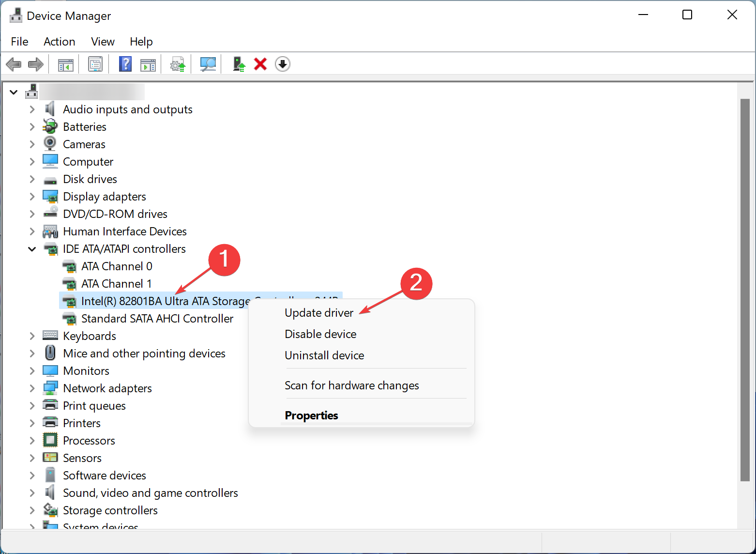Click Properties in the context menu
Image resolution: width=756 pixels, height=554 pixels.
[x=311, y=415]
